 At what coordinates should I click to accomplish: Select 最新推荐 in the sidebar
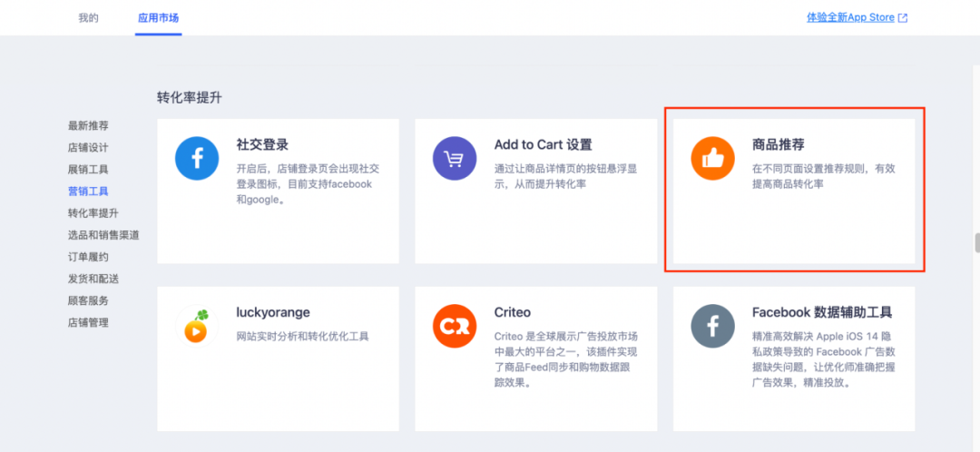point(88,125)
